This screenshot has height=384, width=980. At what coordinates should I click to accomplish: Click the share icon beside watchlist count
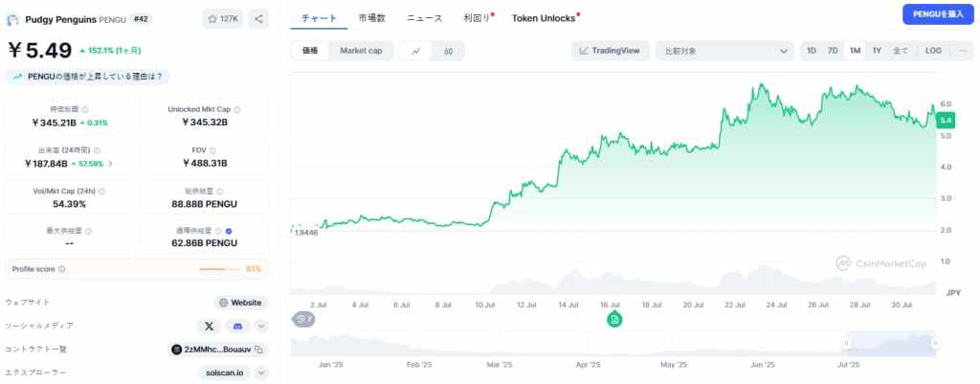click(259, 19)
